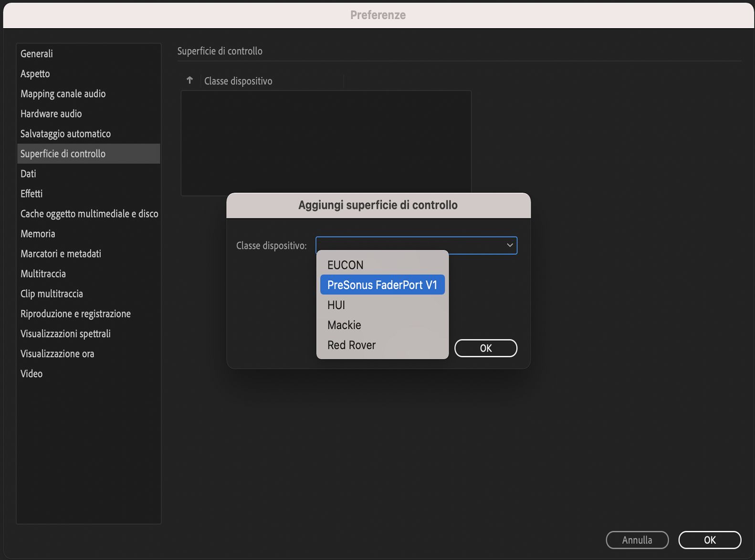The width and height of the screenshot is (755, 560).
Task: Switch to Effetti preferences
Action: 88,194
